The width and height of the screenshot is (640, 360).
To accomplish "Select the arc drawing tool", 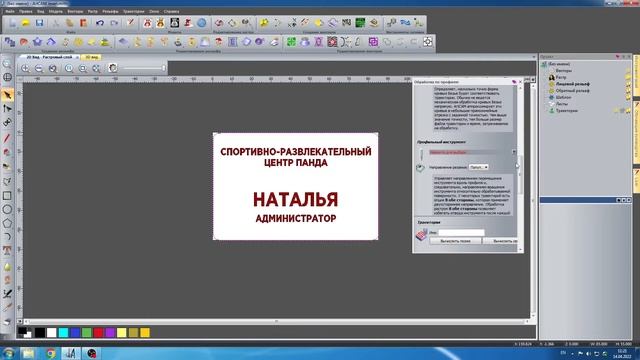I will pos(7,237).
